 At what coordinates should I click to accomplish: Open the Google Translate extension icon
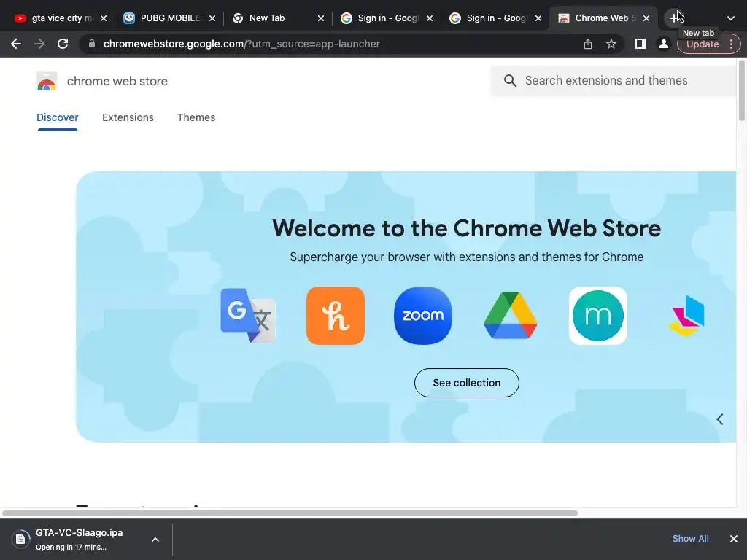(248, 315)
